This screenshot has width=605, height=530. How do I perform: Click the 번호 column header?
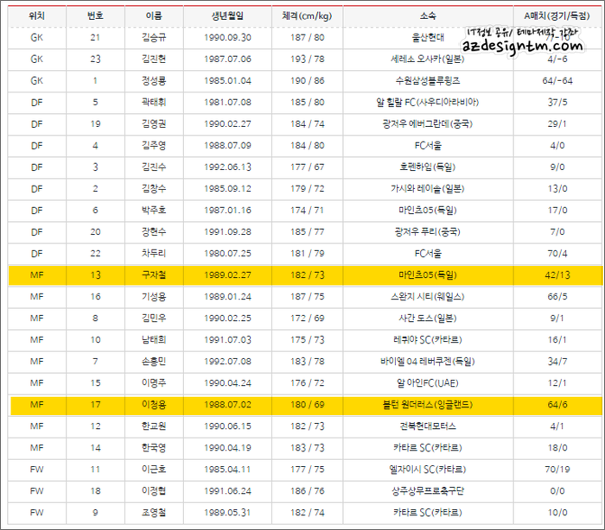[95, 16]
